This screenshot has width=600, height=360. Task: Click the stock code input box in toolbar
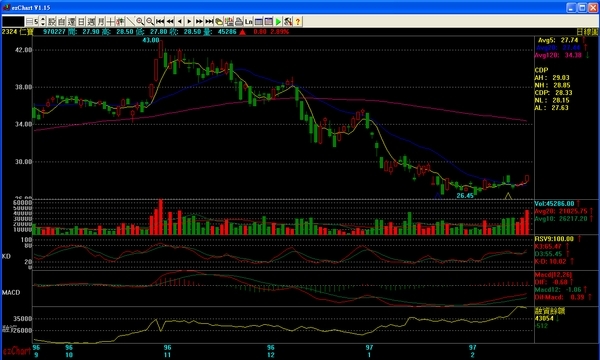[13, 21]
